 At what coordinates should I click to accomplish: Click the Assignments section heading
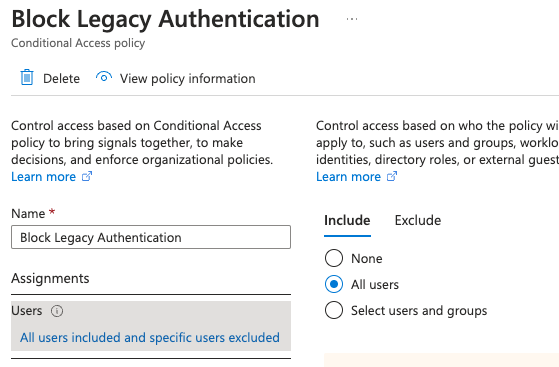click(50, 278)
